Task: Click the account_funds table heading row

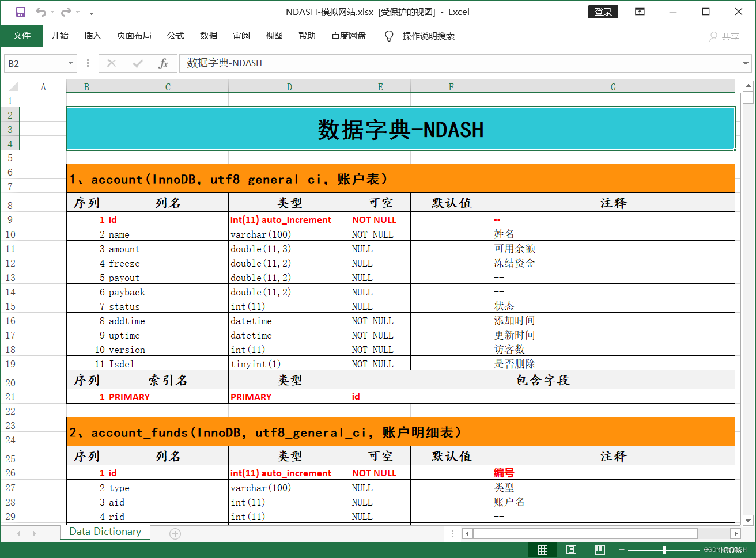Action: 400,432
